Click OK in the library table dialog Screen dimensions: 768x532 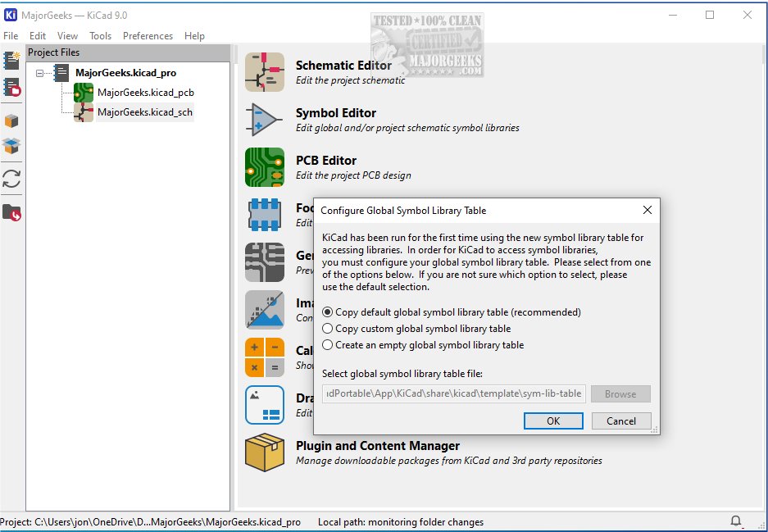pyautogui.click(x=553, y=421)
